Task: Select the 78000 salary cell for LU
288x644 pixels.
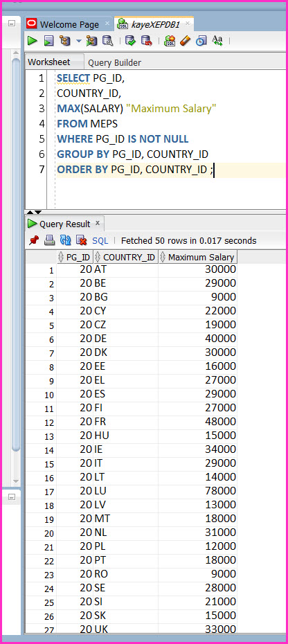Action: tap(197, 491)
